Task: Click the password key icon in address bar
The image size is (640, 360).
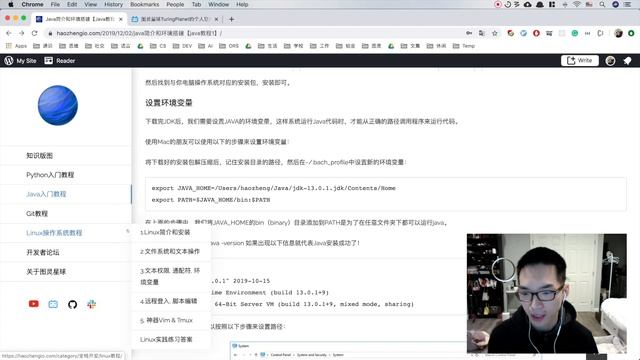Action: tap(469, 33)
